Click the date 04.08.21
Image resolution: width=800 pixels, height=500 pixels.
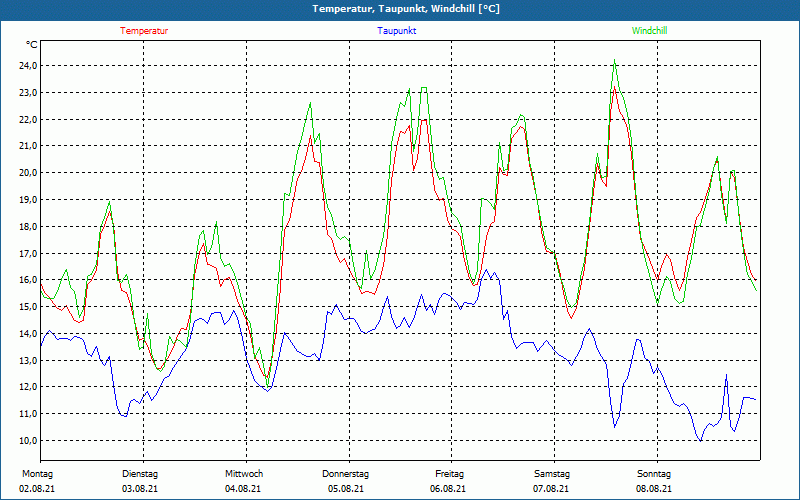pos(243,489)
